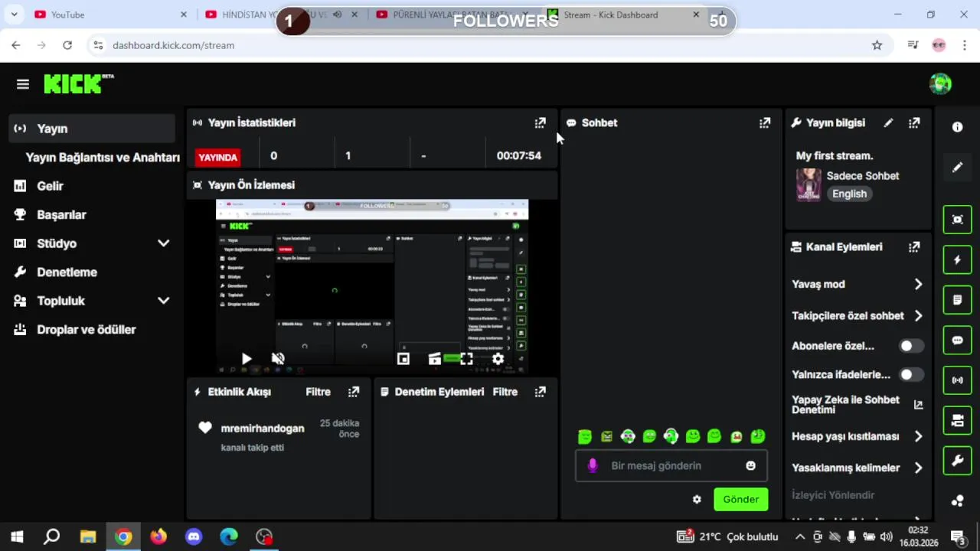
Task: Click the English language tag
Action: pos(849,194)
